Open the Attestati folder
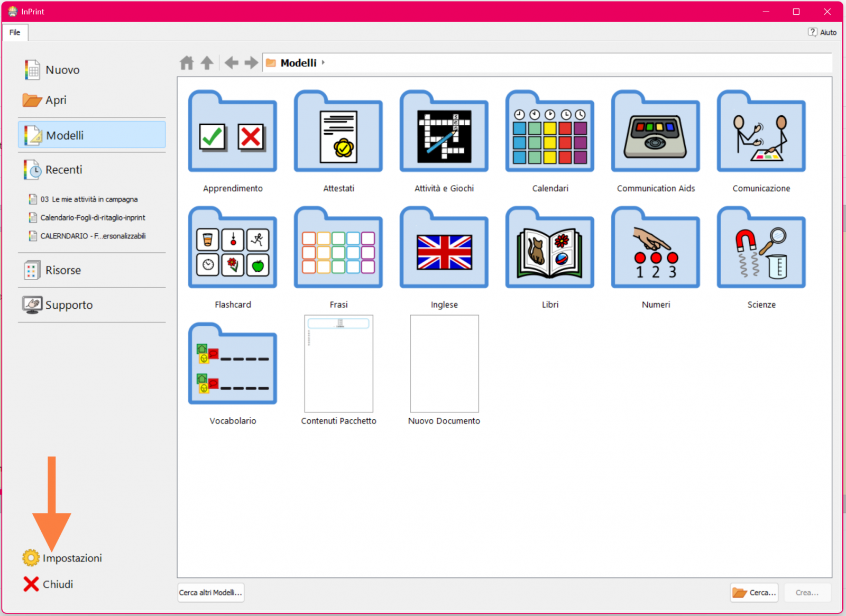846x616 pixels. point(338,131)
